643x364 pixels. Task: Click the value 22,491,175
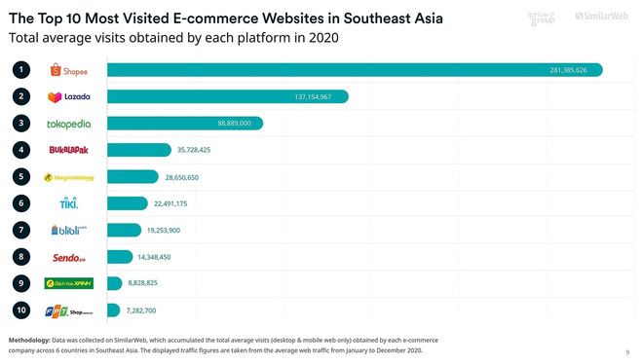click(170, 203)
